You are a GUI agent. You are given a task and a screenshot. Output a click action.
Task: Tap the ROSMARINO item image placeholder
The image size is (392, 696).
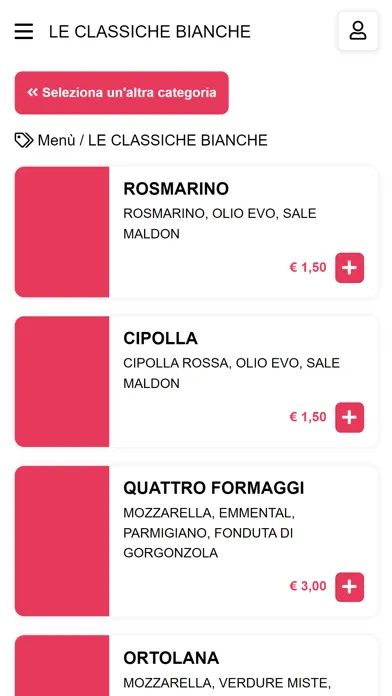pos(62,232)
